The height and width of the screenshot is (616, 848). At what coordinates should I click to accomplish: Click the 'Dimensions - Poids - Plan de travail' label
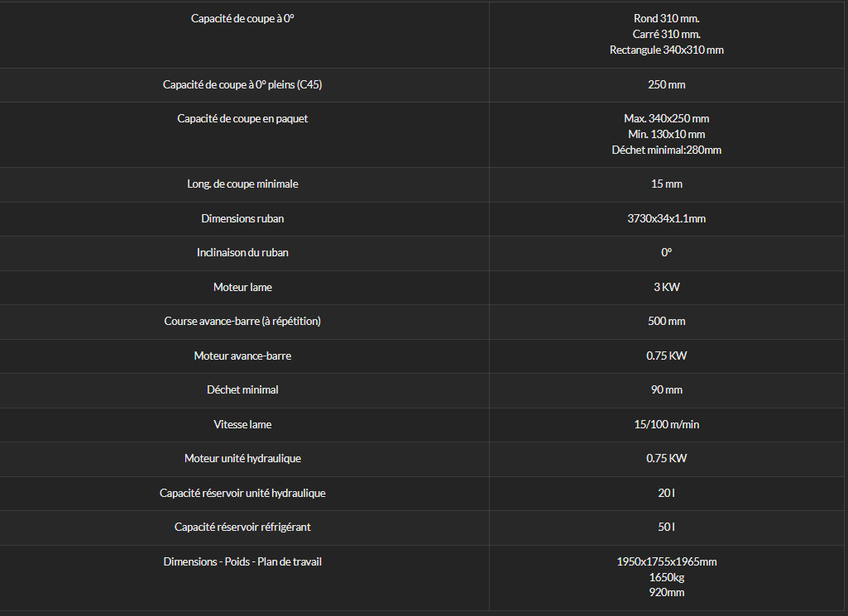tap(242, 561)
